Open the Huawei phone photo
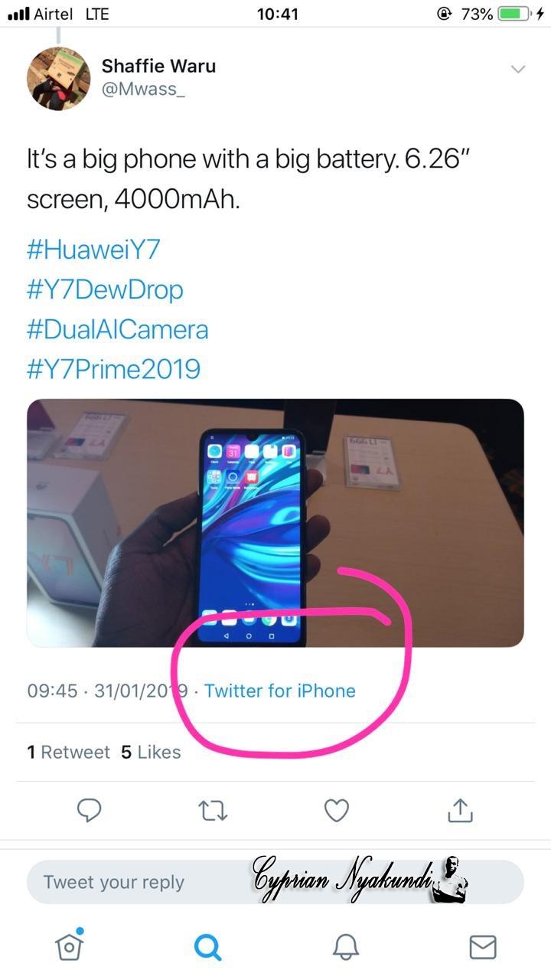551x980 pixels. [275, 523]
